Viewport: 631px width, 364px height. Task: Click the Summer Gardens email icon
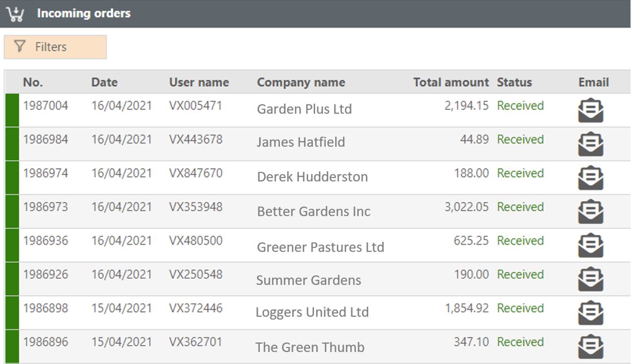[590, 279]
